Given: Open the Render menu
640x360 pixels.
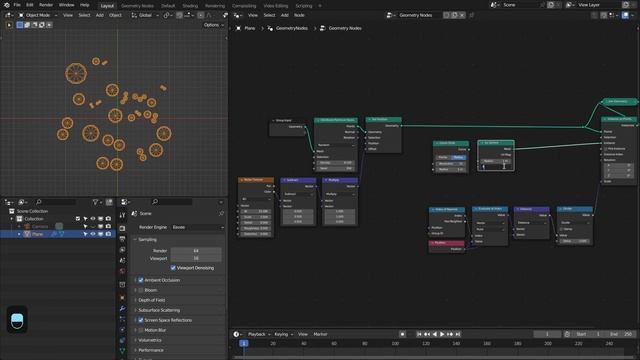Looking at the screenshot, I should tap(46, 5).
